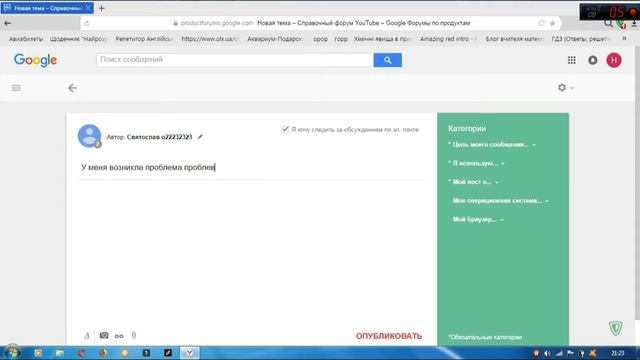Click the browser back arrow
Screen dimensions: 640x360
(7, 23)
